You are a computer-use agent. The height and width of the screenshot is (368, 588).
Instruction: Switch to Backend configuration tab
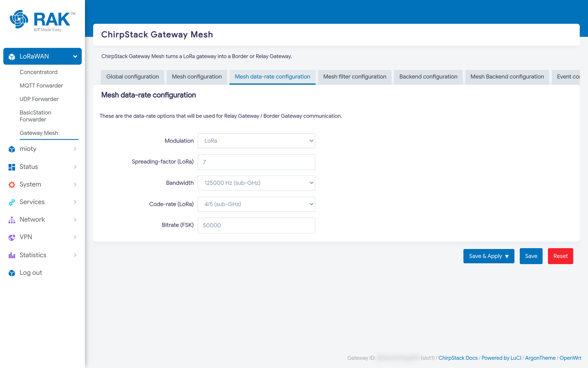[x=428, y=77]
